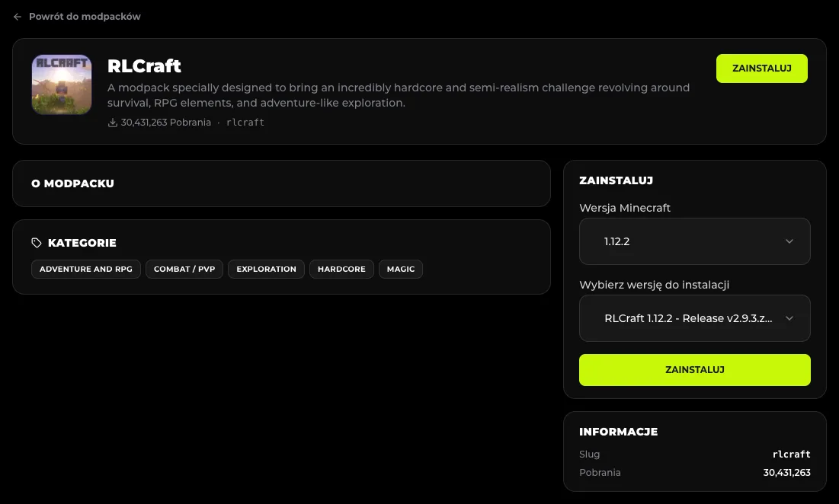This screenshot has width=839, height=504.
Task: Click the INFORMACJE heading
Action: pos(619,432)
